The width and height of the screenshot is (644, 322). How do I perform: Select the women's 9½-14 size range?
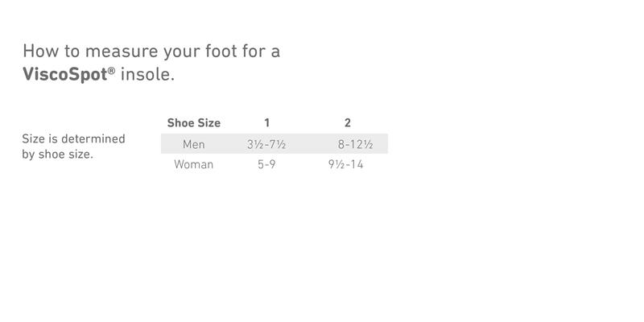346,165
